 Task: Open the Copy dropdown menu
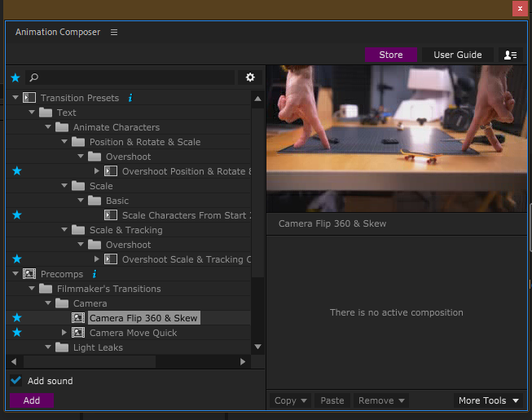click(291, 400)
